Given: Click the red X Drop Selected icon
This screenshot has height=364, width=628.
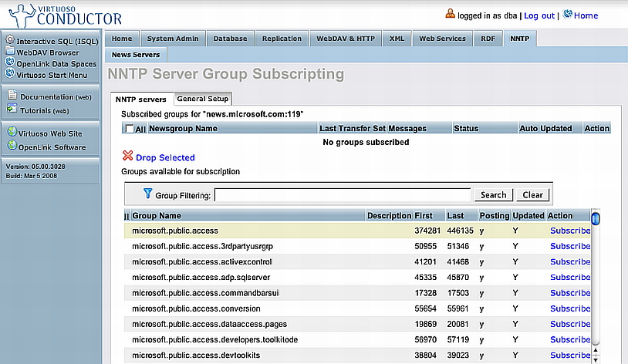Looking at the screenshot, I should click(x=127, y=157).
